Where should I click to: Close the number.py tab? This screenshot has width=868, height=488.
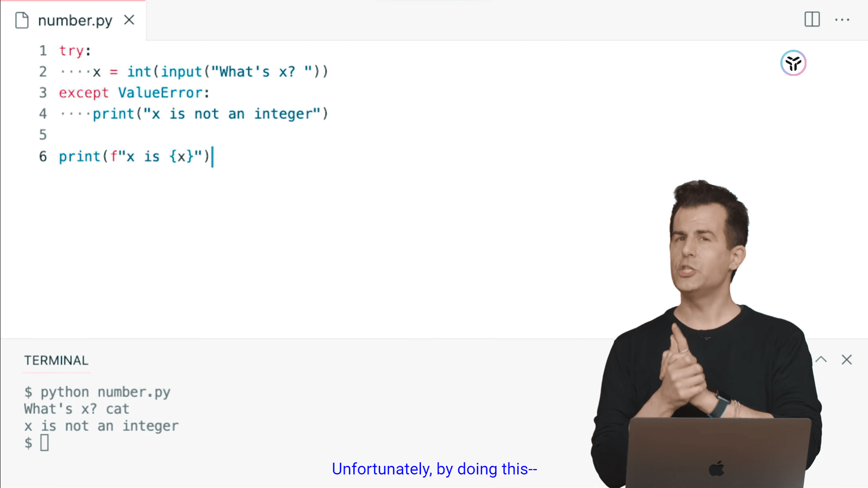tap(129, 20)
